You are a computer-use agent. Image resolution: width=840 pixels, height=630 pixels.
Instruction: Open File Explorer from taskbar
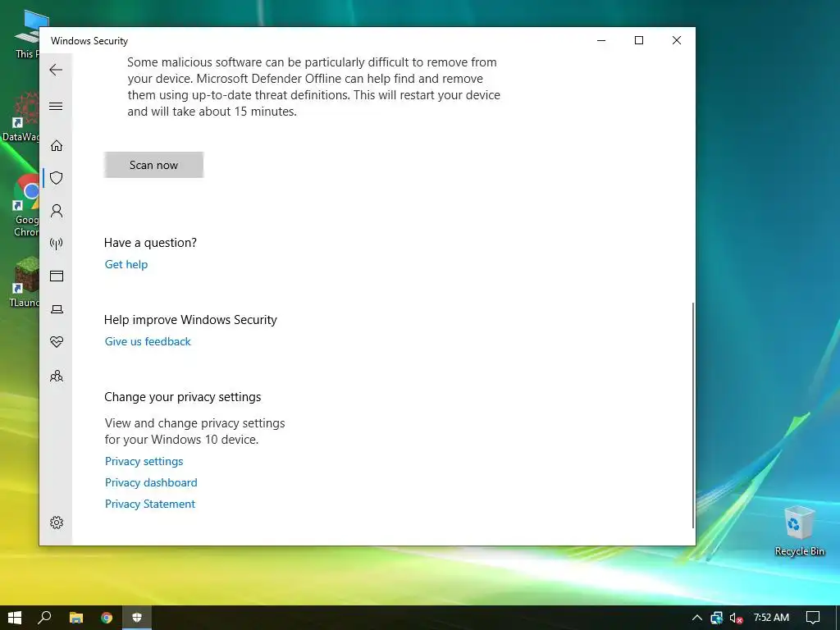point(76,618)
